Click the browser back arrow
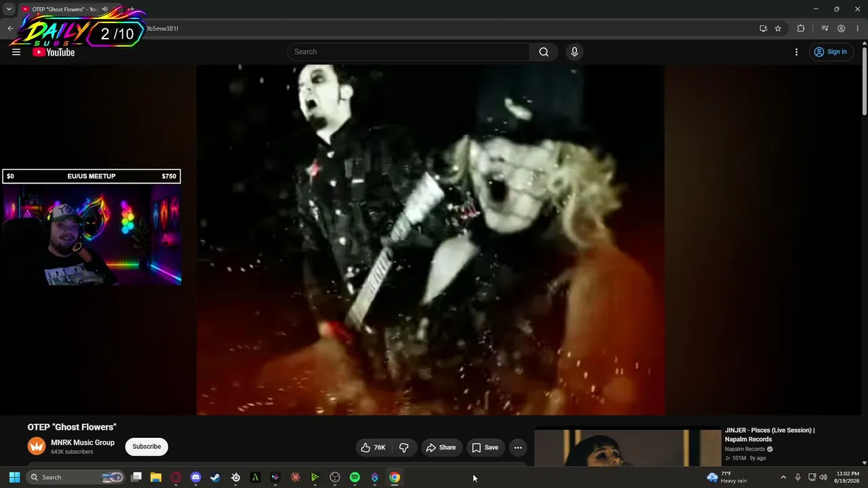 click(10, 28)
